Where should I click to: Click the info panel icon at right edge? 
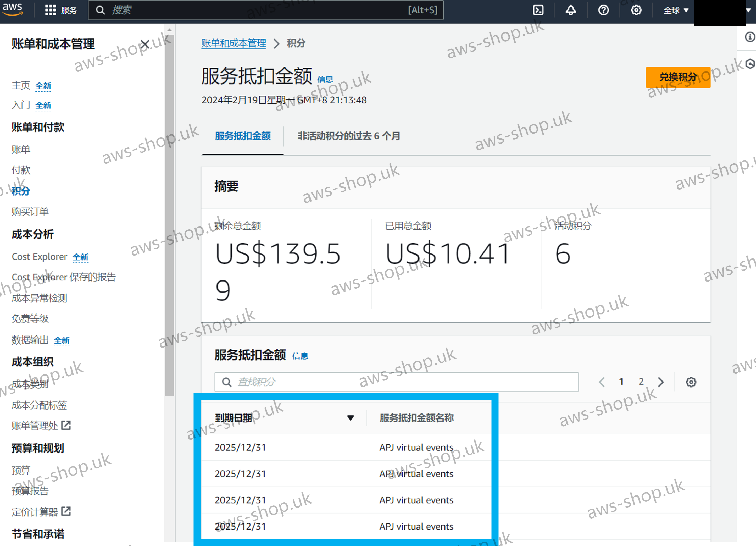point(750,37)
